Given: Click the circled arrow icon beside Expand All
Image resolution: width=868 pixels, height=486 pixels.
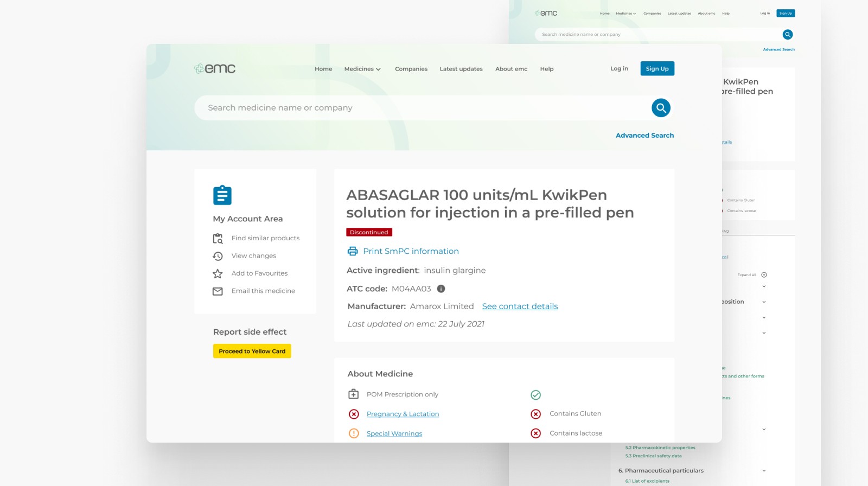Looking at the screenshot, I should 764,275.
